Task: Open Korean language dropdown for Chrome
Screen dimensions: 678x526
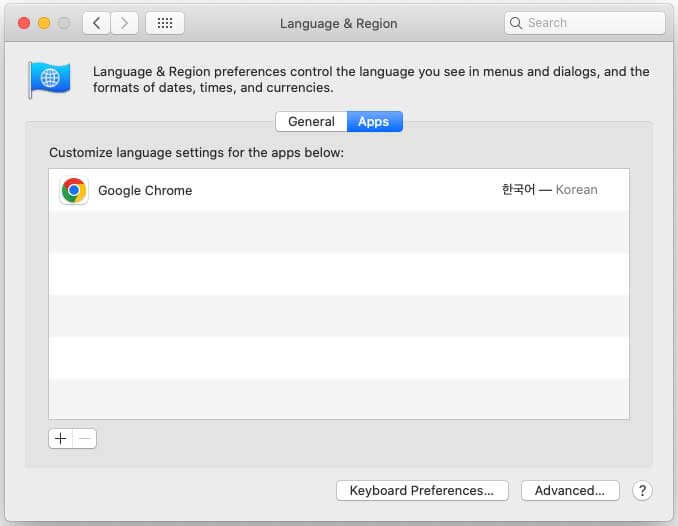Action: tap(550, 189)
